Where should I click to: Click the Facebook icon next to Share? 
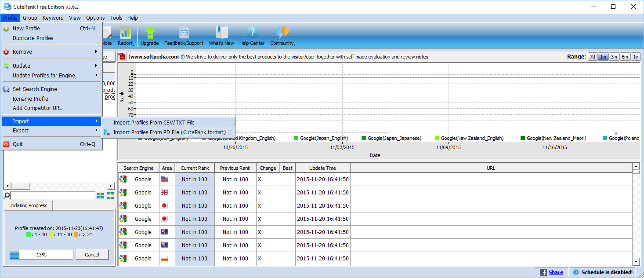543,272
